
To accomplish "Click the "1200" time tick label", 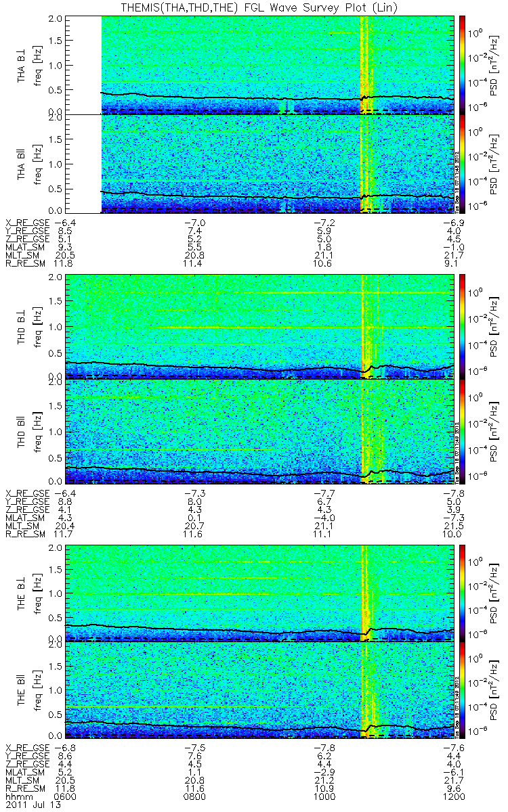I will click(x=454, y=796).
